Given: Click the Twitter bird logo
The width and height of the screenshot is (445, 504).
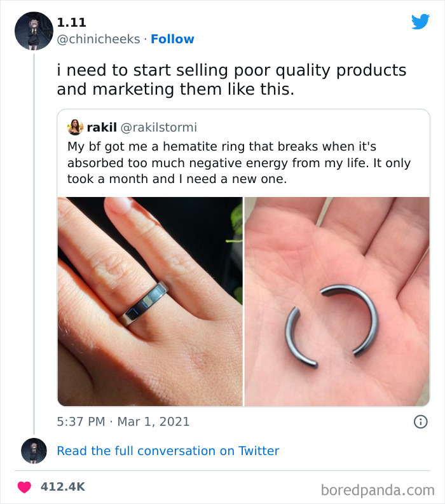Looking at the screenshot, I should (420, 22).
